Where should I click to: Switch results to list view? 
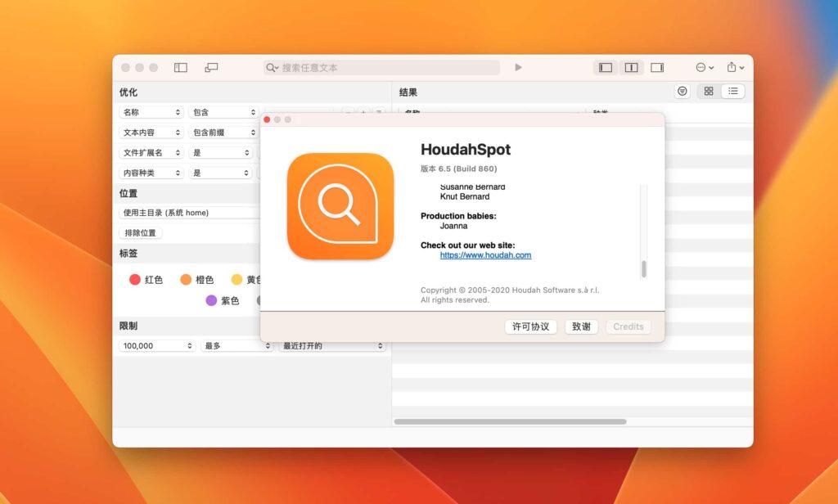tap(733, 91)
